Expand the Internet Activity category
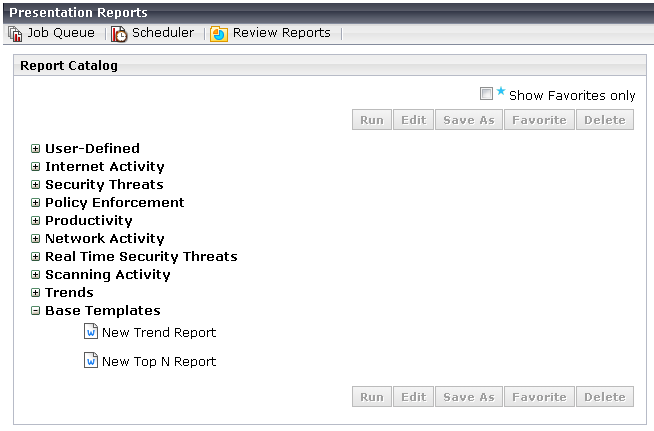 pyautogui.click(x=35, y=166)
